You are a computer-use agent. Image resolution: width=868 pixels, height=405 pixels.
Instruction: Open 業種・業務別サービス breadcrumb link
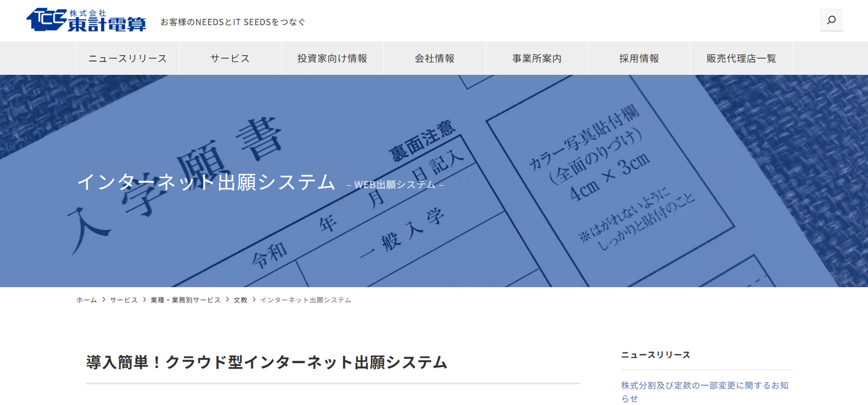coord(186,300)
